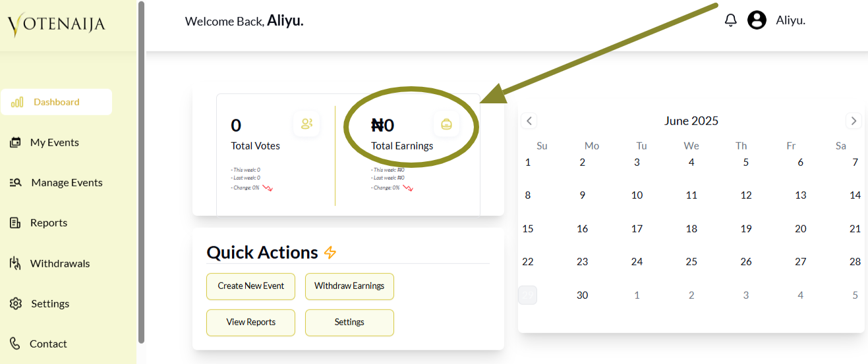Click the Withdrawals sidebar icon
The width and height of the screenshot is (868, 364).
(x=15, y=263)
